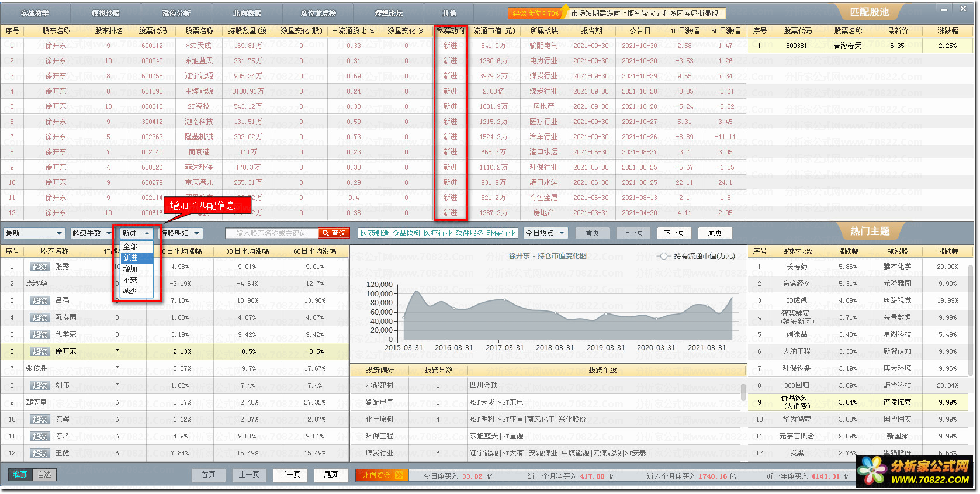Click 四川金顶 in the 投资个股 column
The width and height of the screenshot is (980, 494).
pyautogui.click(x=484, y=385)
